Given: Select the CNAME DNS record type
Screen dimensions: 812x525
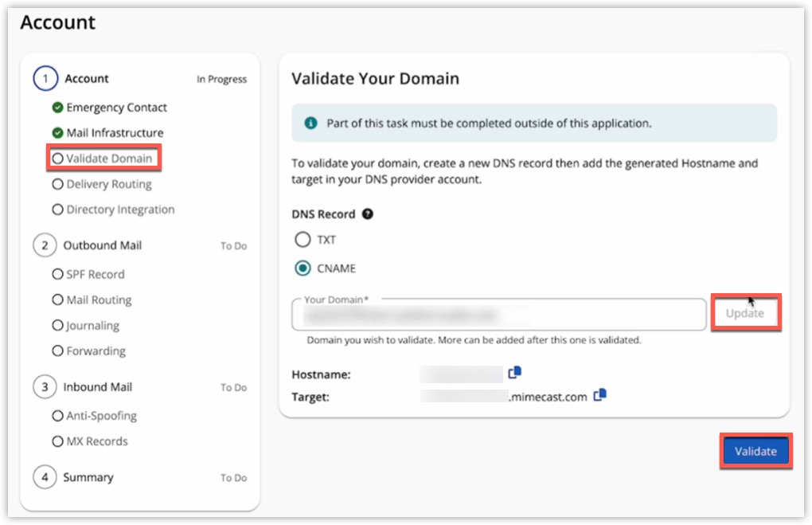Looking at the screenshot, I should (303, 268).
